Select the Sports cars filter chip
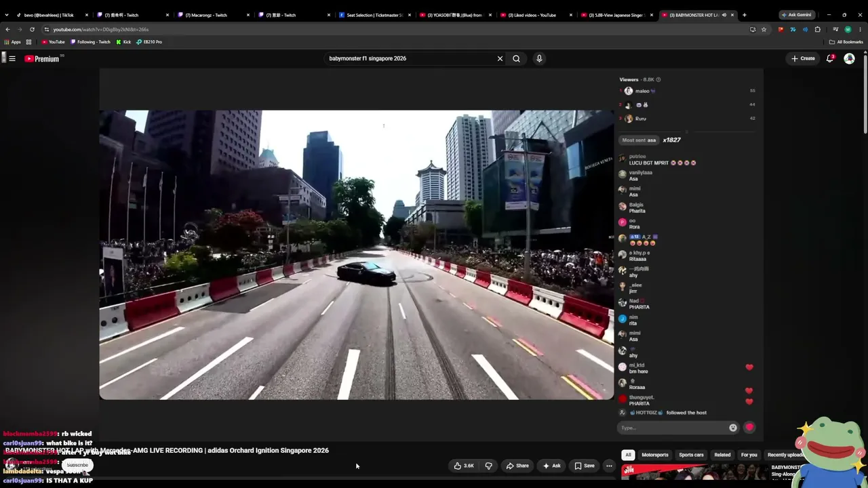 click(691, 455)
